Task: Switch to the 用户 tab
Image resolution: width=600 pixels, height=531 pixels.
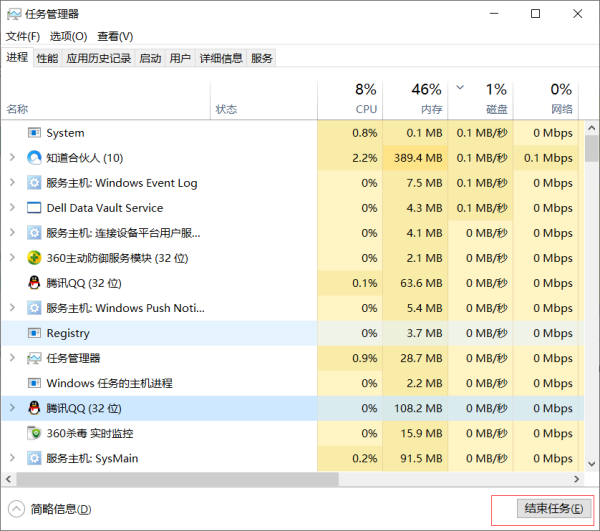Action: (x=180, y=58)
